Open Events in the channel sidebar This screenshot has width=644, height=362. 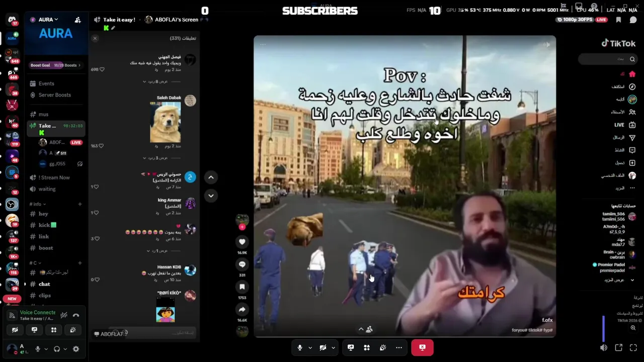point(46,83)
